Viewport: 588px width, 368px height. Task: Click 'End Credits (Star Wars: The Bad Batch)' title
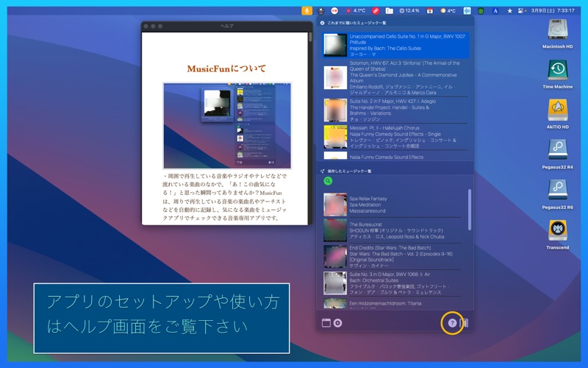(390, 248)
